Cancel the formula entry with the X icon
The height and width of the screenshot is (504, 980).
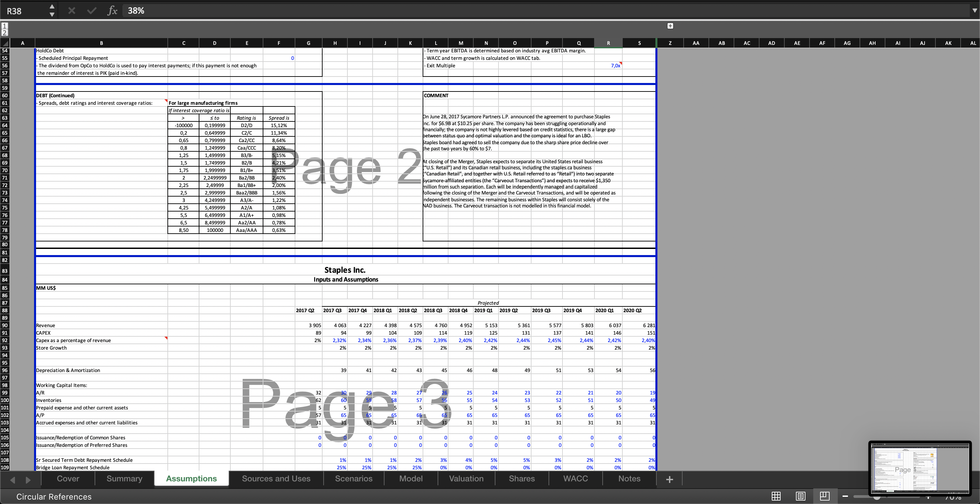pyautogui.click(x=71, y=11)
